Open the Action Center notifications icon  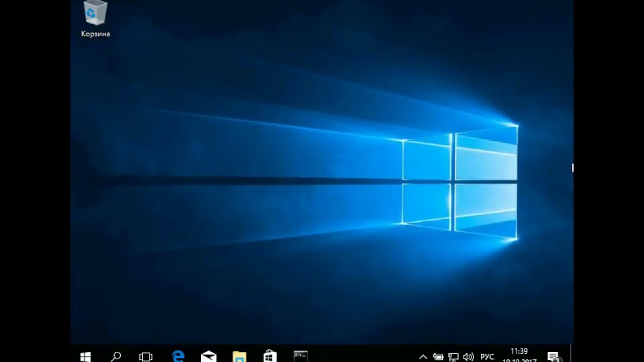(554, 357)
